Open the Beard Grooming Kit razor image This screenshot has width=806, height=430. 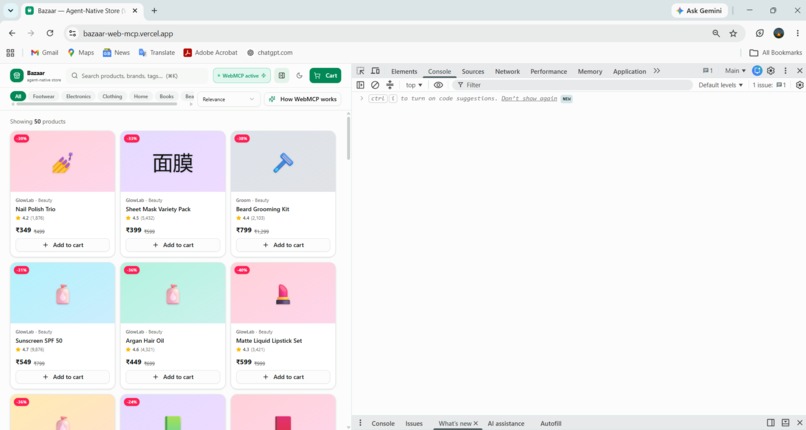coord(283,161)
